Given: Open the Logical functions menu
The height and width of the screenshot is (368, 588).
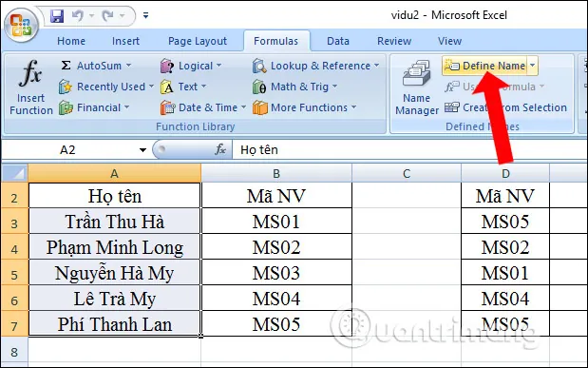Looking at the screenshot, I should pyautogui.click(x=191, y=66).
